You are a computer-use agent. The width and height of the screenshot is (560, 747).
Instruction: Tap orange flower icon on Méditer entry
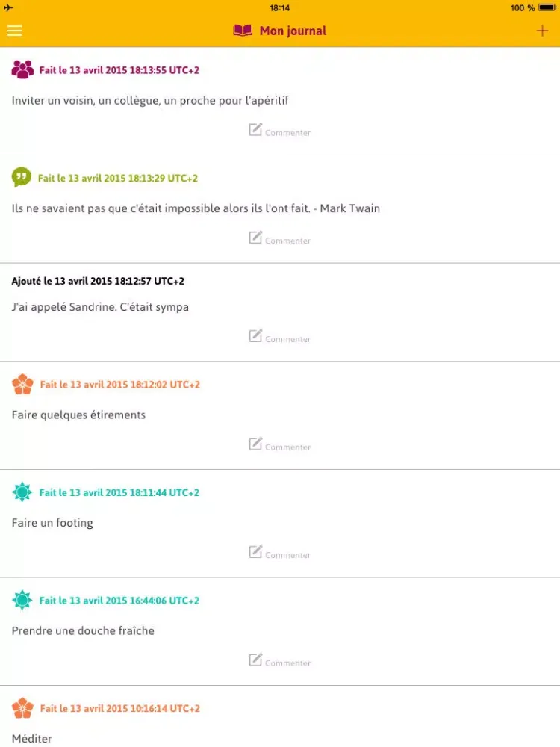[22, 708]
